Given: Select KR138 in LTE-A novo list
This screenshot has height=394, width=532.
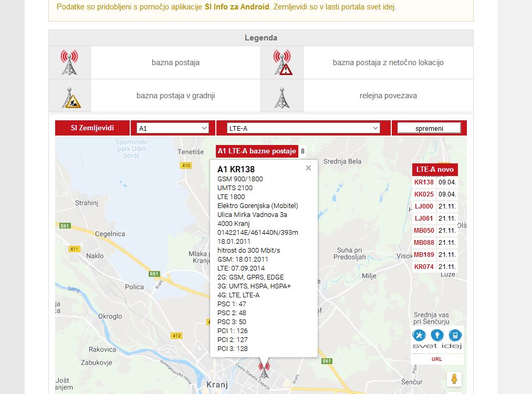Looking at the screenshot, I should 424,182.
